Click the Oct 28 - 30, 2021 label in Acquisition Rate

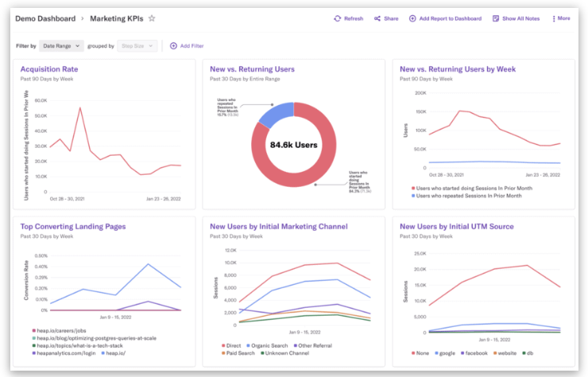67,199
